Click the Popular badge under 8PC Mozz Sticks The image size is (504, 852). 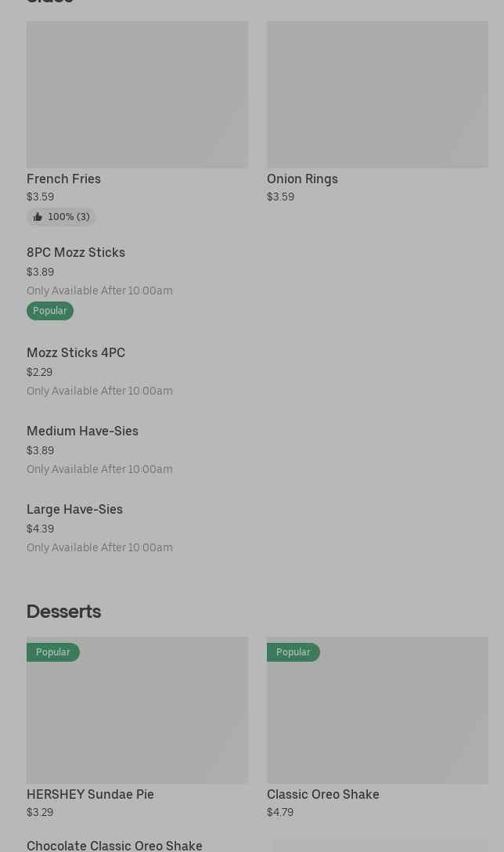50,311
